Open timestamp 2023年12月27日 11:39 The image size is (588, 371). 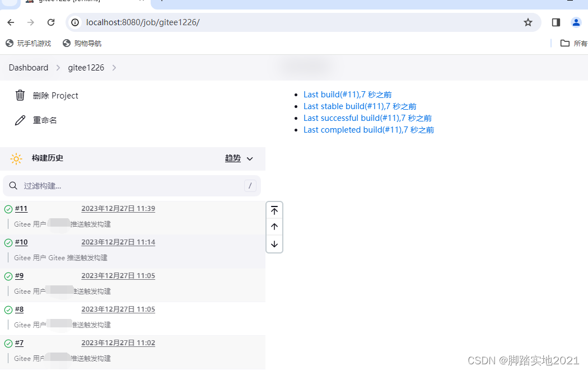click(x=118, y=209)
